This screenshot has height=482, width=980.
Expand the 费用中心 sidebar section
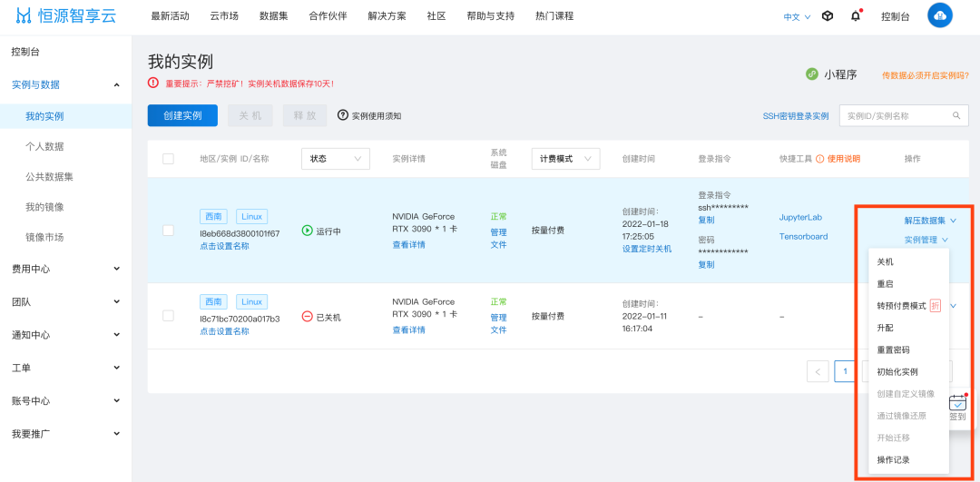click(x=65, y=269)
